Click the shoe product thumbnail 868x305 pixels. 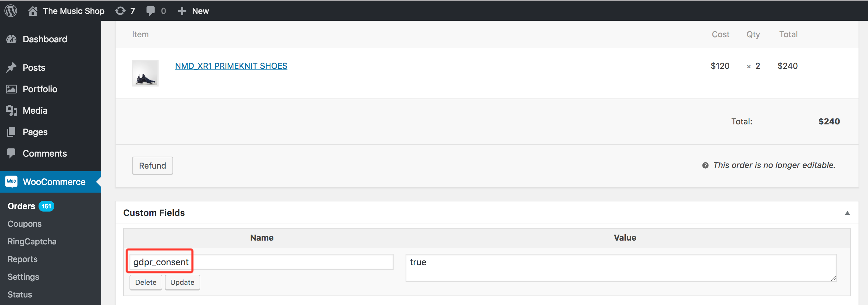(145, 73)
